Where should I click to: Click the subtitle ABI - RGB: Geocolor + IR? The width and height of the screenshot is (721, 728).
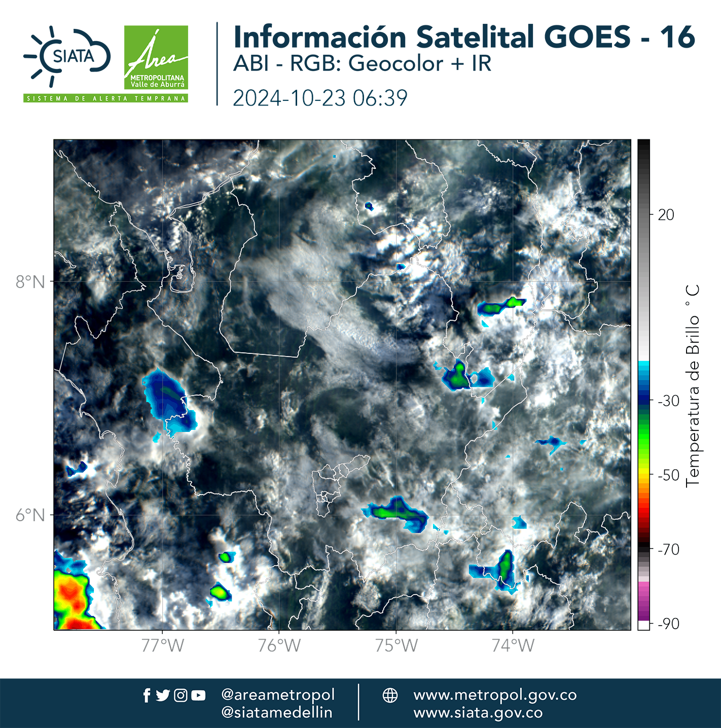tap(362, 64)
